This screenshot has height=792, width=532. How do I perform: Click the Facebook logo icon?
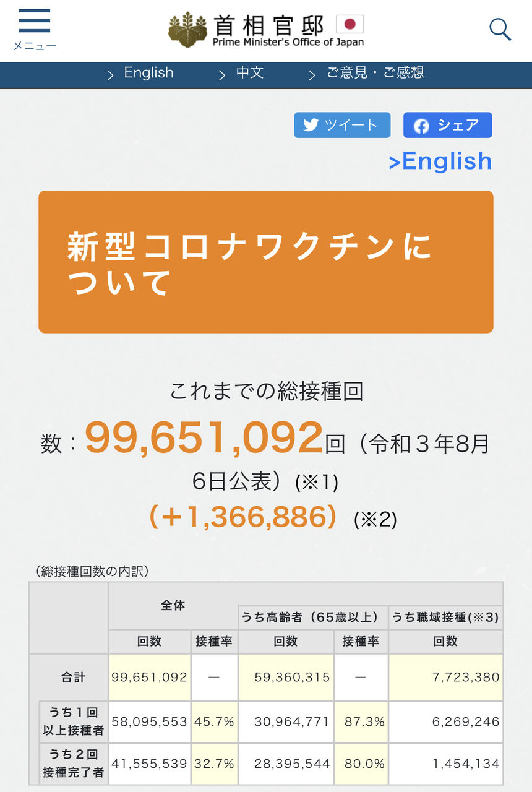click(x=421, y=126)
